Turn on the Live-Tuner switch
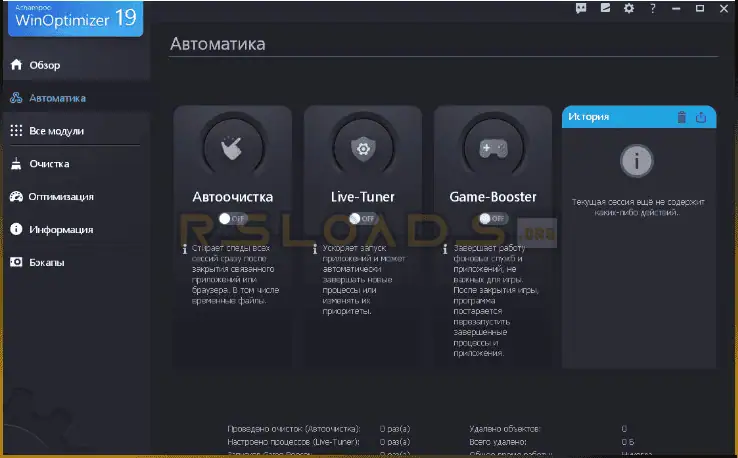738x458 pixels. tap(362, 218)
